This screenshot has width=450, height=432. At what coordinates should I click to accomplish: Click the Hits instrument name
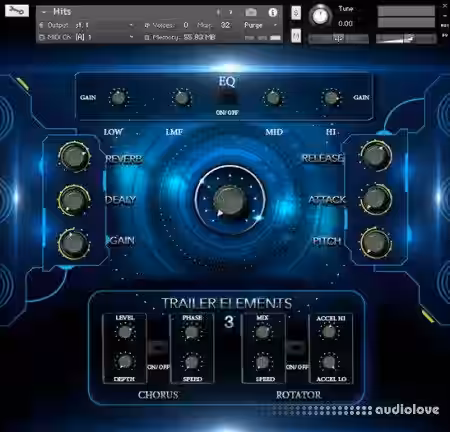click(62, 12)
